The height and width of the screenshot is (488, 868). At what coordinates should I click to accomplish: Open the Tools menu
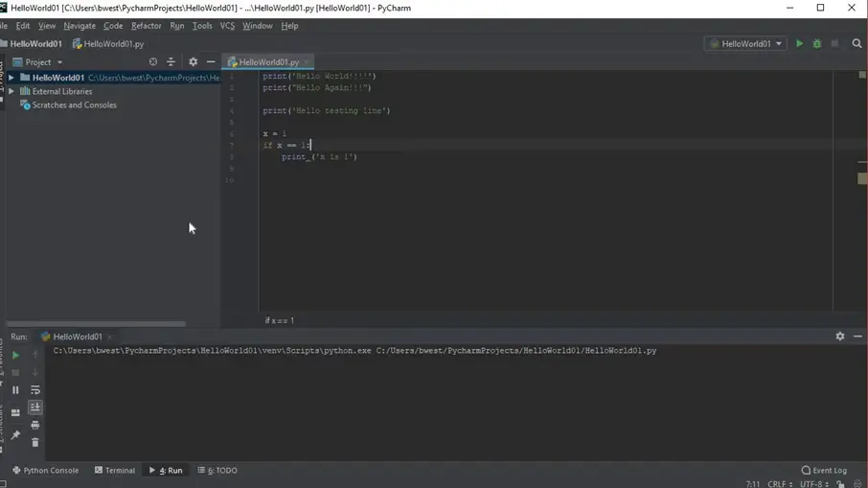click(202, 26)
